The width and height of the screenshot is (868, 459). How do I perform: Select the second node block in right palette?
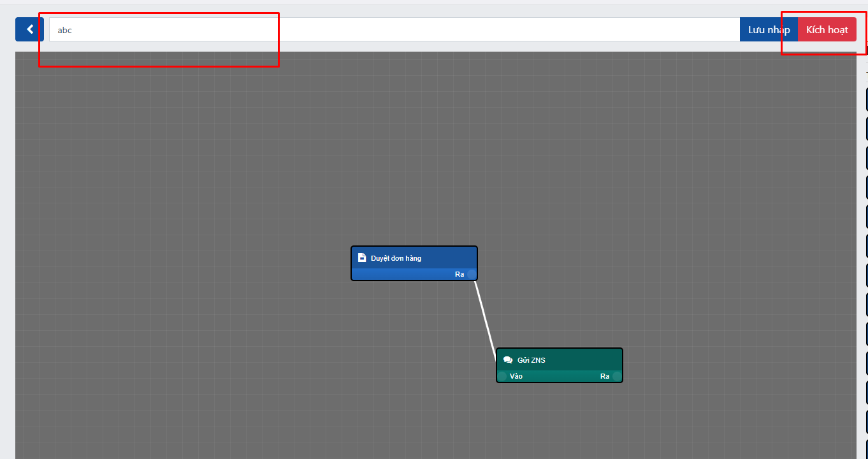(866, 129)
